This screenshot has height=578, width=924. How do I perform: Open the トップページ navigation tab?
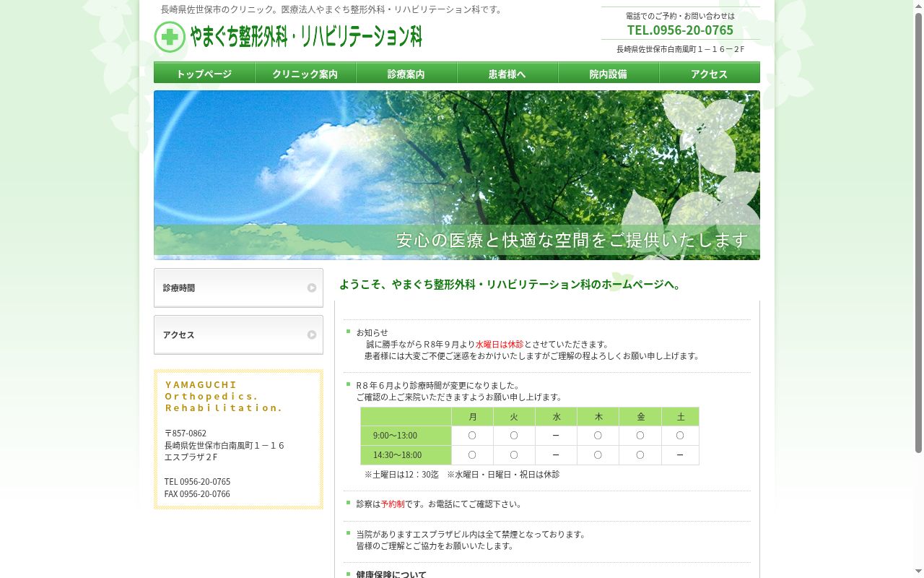click(204, 73)
